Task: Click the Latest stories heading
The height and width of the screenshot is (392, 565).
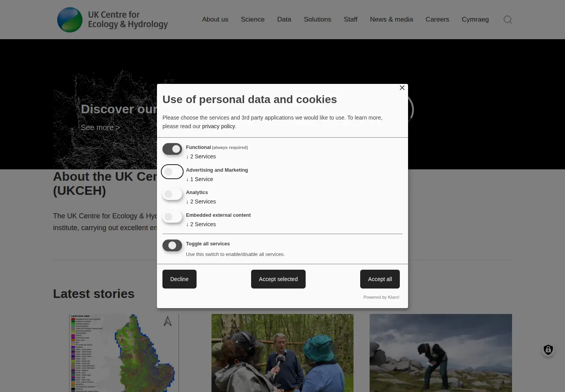Action: tap(94, 294)
